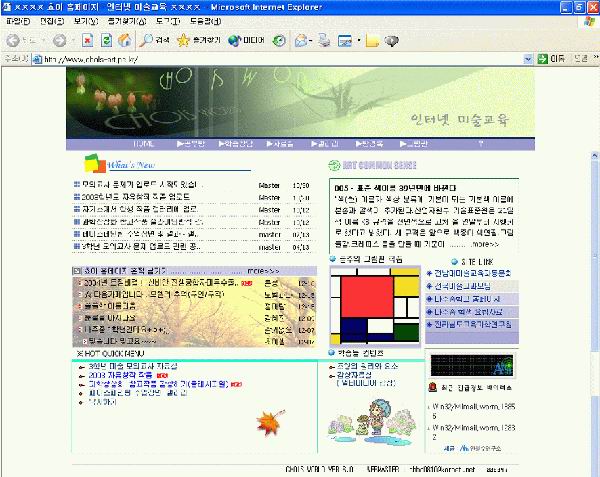Open the 2003 quick menu link
This screenshot has width=600, height=477.
[120, 375]
